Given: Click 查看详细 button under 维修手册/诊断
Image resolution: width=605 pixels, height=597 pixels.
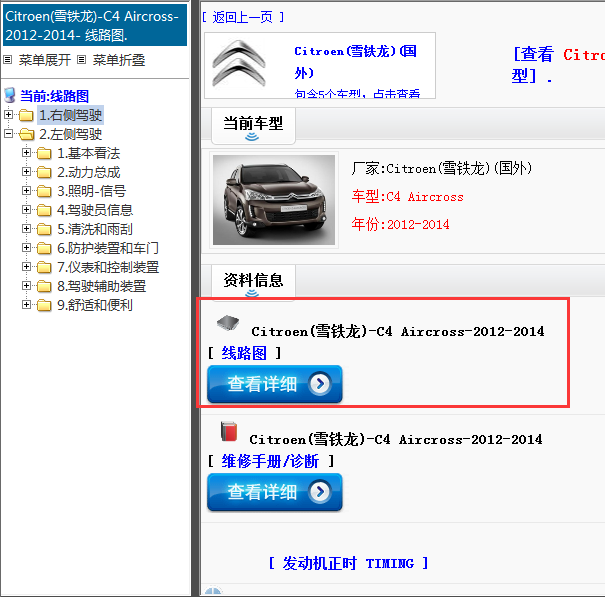Looking at the screenshot, I should pos(275,492).
